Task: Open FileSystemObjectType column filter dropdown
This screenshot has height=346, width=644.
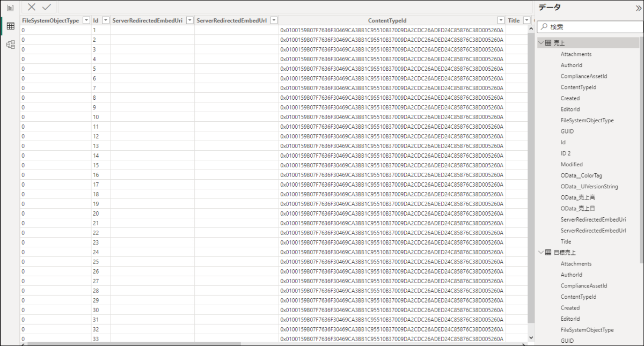Action: pyautogui.click(x=86, y=20)
